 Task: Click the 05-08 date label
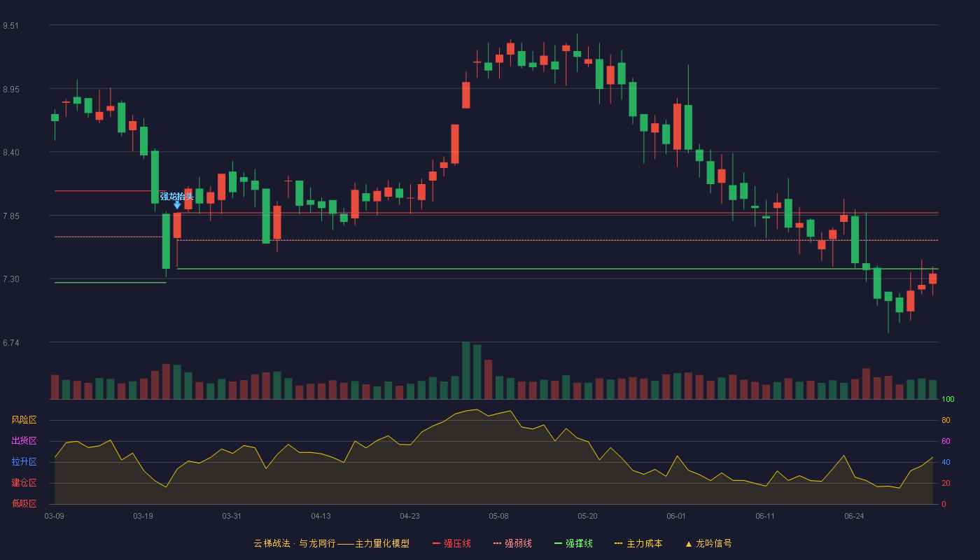498,516
